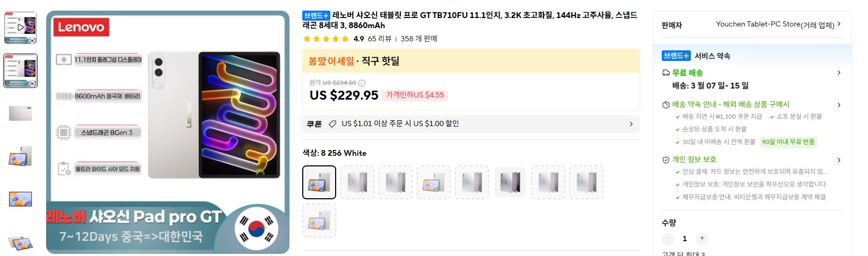Screen dimensions: 868x256
Task: Expand personal information protection details
Action: click(839, 160)
